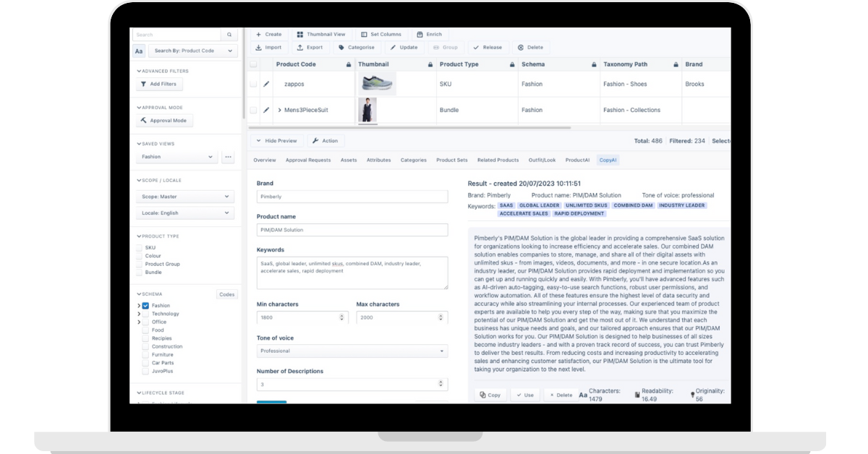Check the Car Parts schema checkbox
Screen dimensions: 868x454
coord(145,363)
